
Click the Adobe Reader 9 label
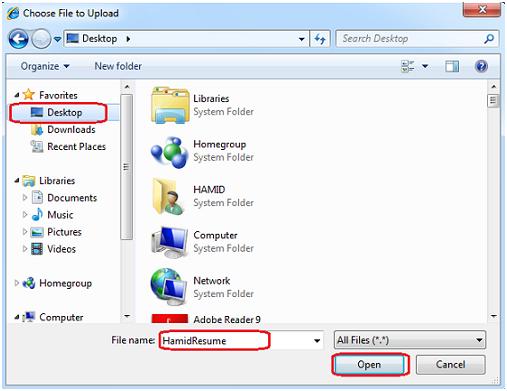pos(227,319)
